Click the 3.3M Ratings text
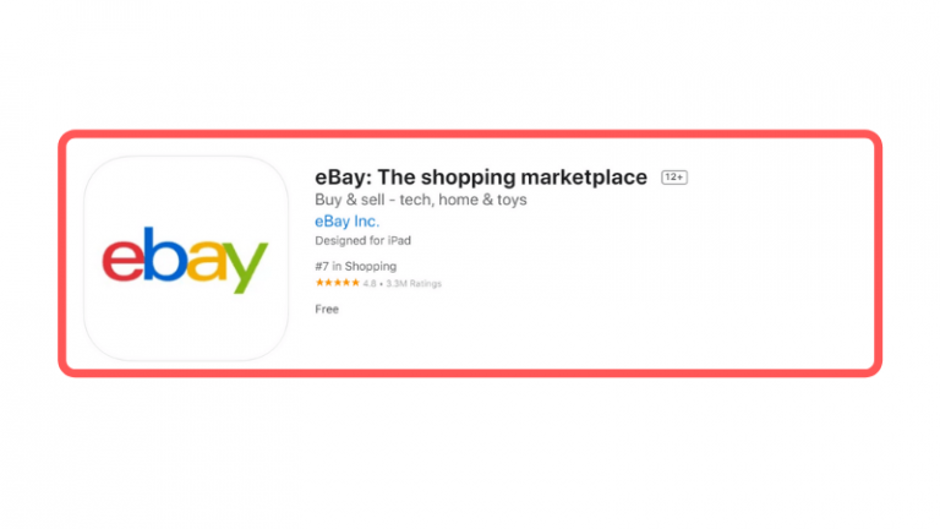 (413, 283)
